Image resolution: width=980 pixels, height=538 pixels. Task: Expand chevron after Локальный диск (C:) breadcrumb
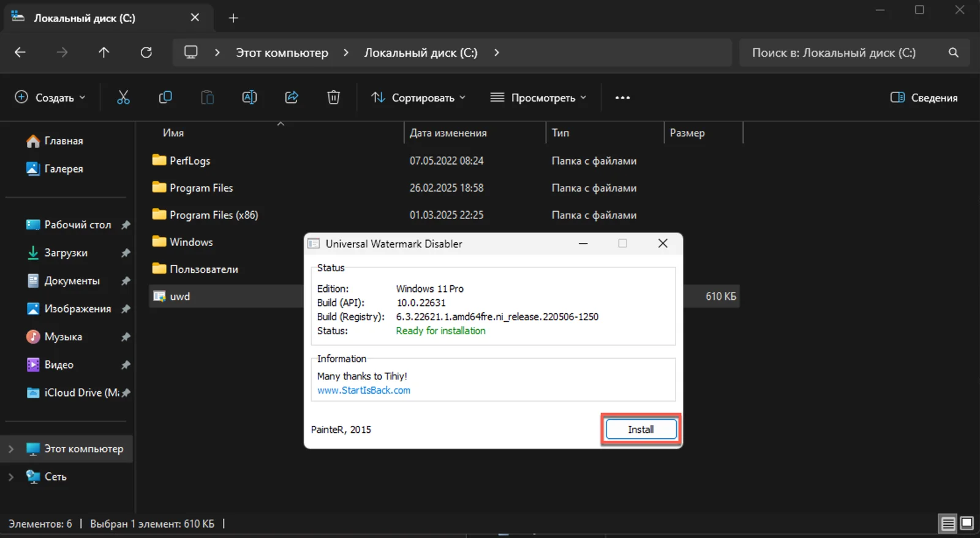[497, 53]
